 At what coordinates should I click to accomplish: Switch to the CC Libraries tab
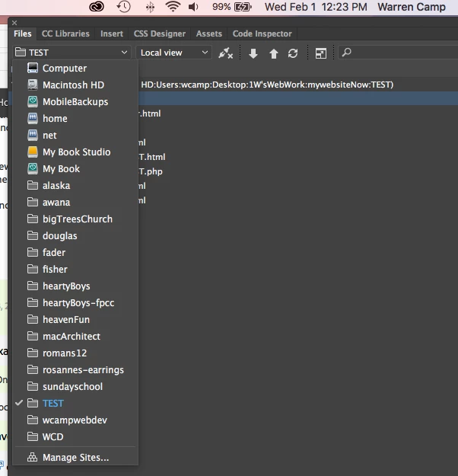[x=65, y=34]
